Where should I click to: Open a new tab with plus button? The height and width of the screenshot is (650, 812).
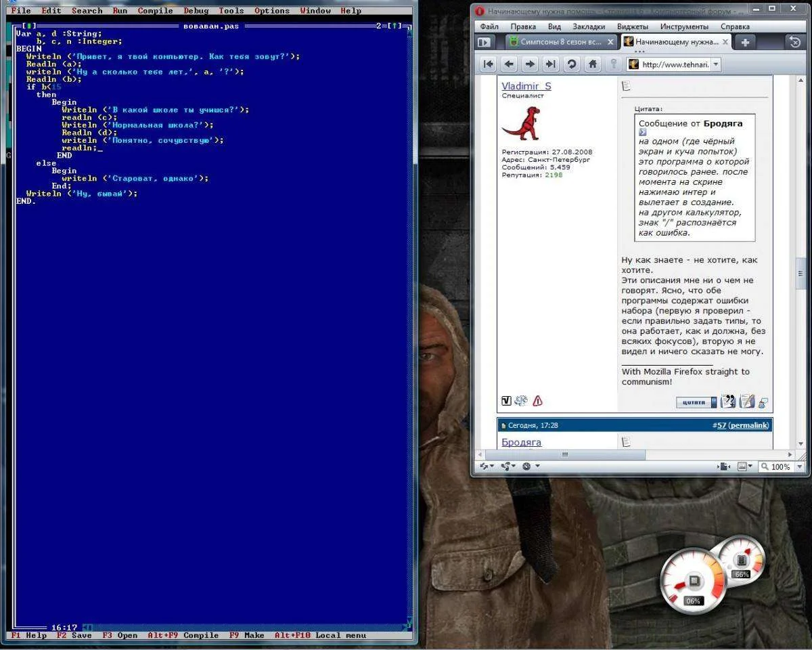click(x=745, y=42)
